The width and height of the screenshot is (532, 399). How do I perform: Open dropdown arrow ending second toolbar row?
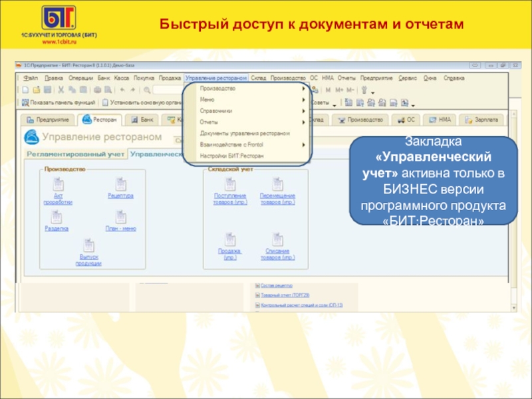(413, 105)
